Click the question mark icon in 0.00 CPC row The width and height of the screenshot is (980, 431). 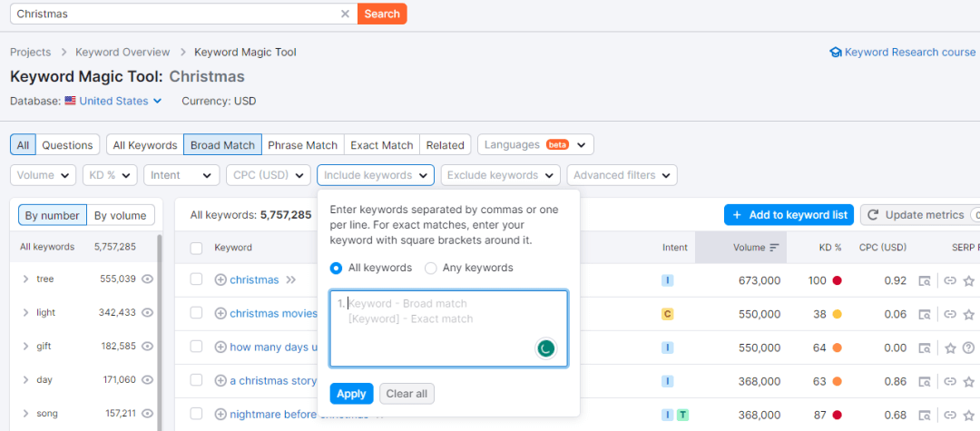[x=968, y=348]
